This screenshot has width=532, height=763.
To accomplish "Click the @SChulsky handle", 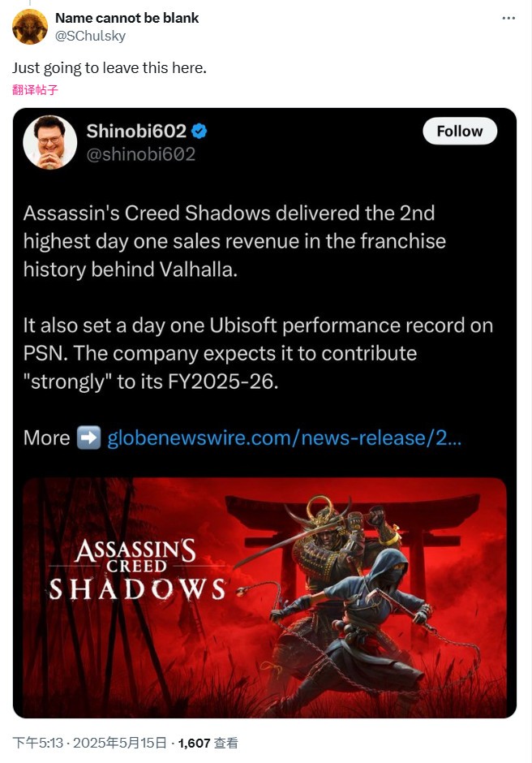I will click(91, 36).
